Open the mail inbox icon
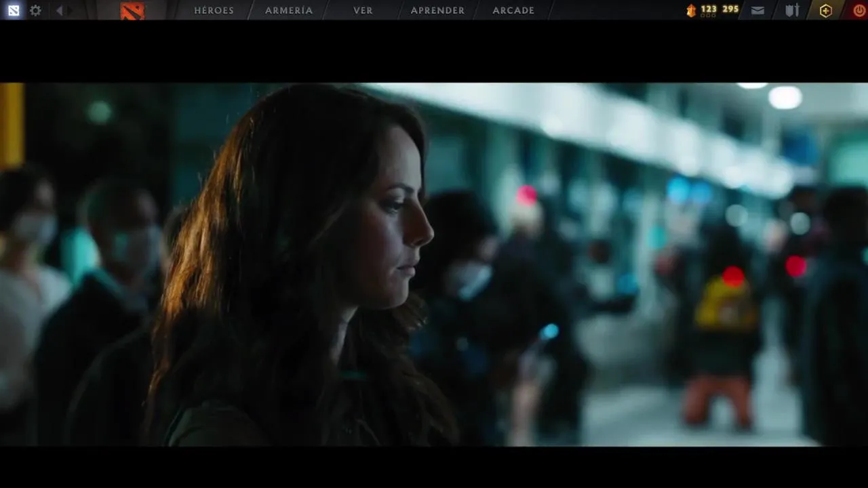 point(758,10)
